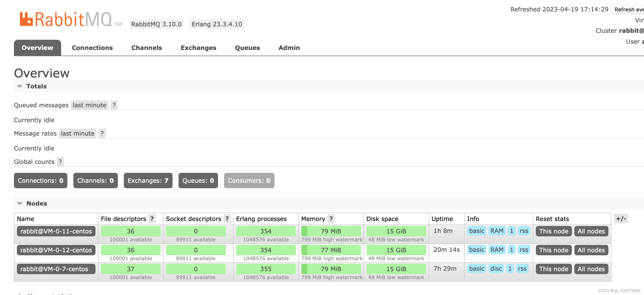This screenshot has width=644, height=295.
Task: Click socket descriptors 0 for VM-0-11-centos
Action: (196, 231)
